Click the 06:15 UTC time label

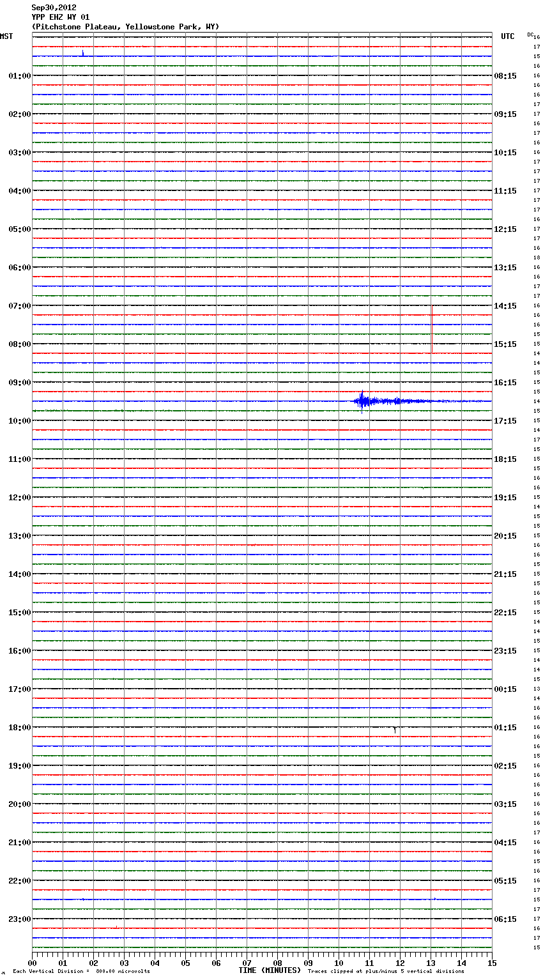click(505, 919)
